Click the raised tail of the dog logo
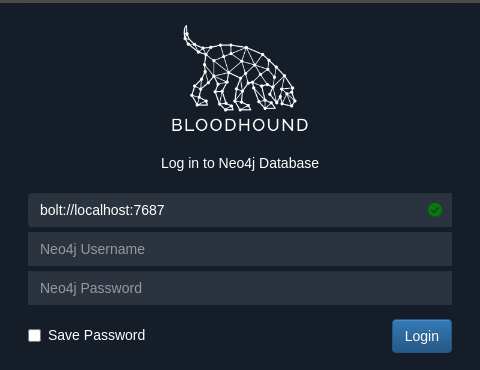 (193, 39)
